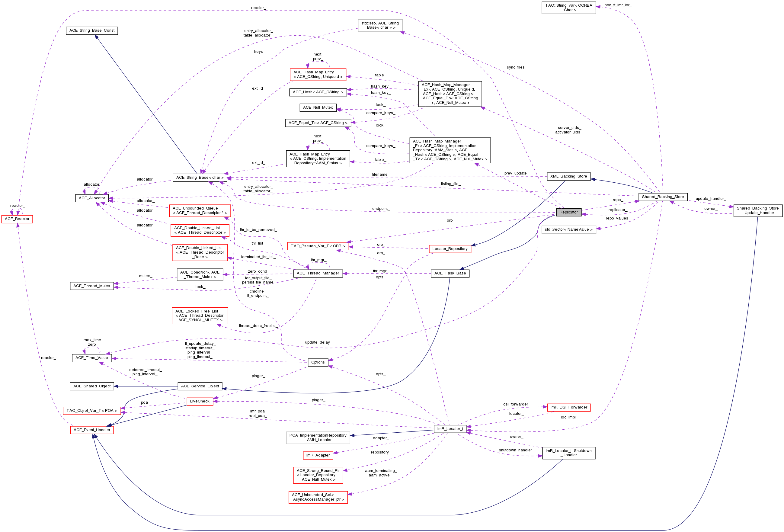Image resolution: width=784 pixels, height=532 pixels.
Task: Click the ACE_Event_Handler node
Action: (x=92, y=430)
